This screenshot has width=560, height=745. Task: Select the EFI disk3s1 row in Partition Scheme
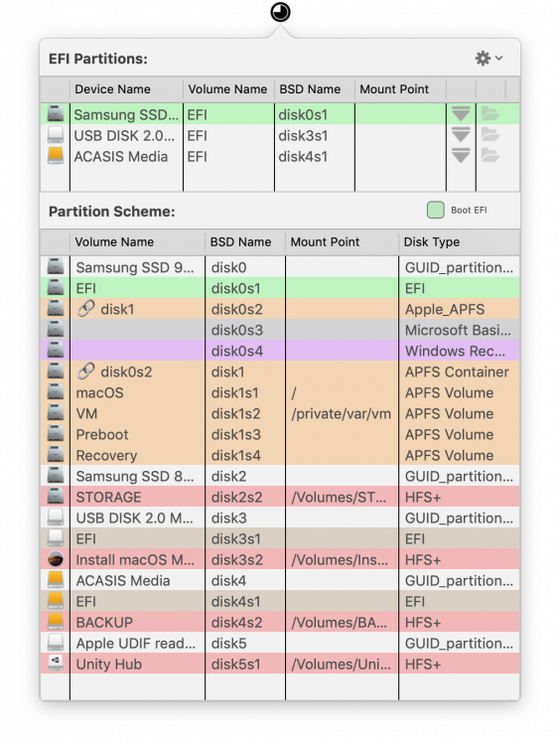[x=280, y=539]
